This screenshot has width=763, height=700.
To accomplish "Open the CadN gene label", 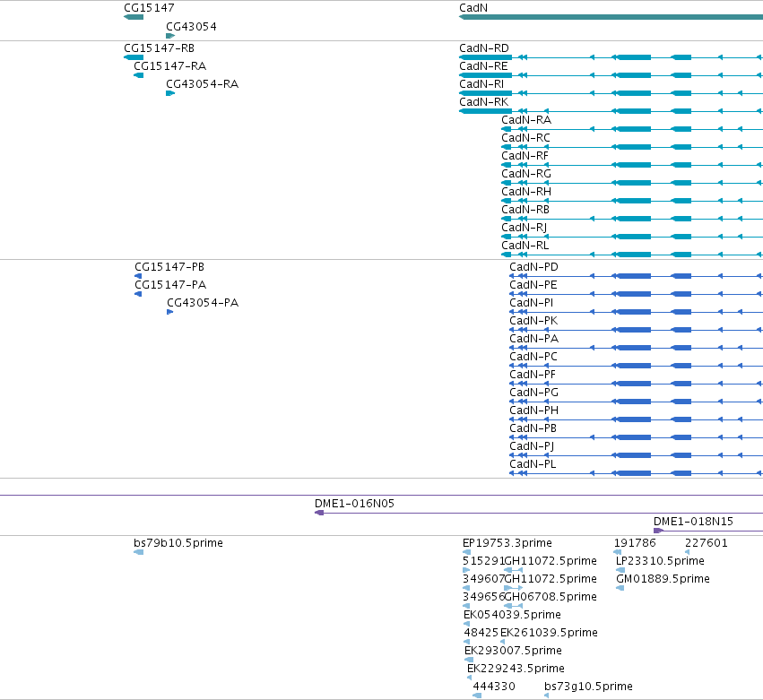I will [473, 8].
